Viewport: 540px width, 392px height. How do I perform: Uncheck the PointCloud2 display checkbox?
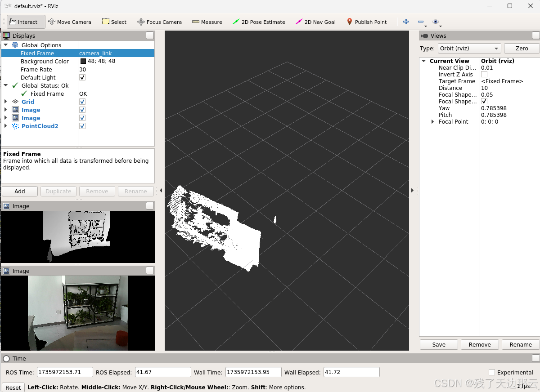pos(82,126)
